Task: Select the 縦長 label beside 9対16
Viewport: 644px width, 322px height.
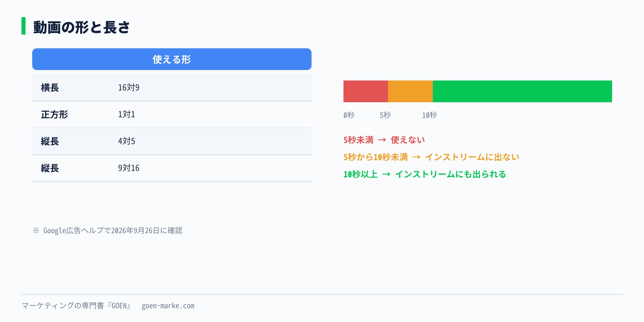Action: pyautogui.click(x=50, y=168)
